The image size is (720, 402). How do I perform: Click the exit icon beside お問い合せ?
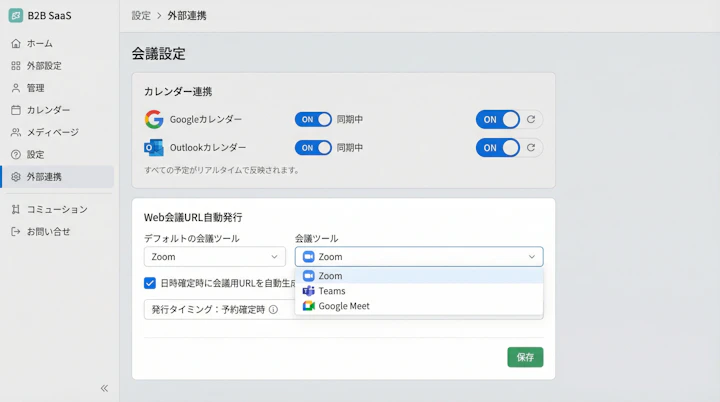(16, 232)
